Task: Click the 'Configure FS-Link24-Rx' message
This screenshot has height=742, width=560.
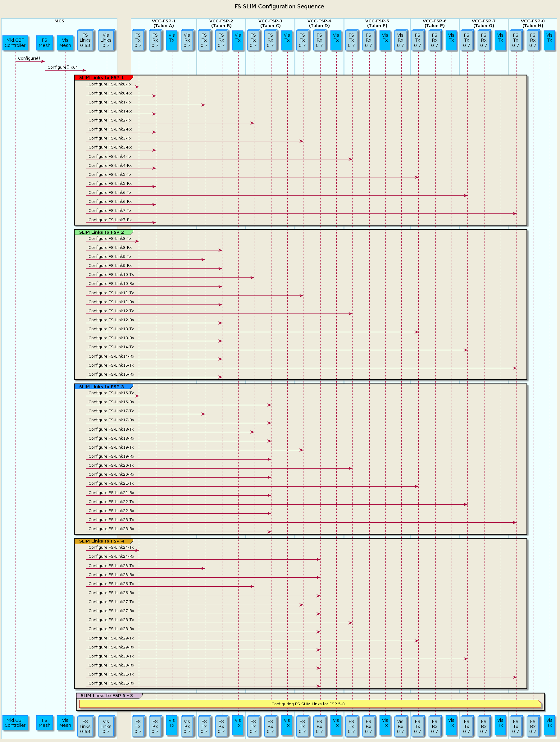Action: point(111,556)
